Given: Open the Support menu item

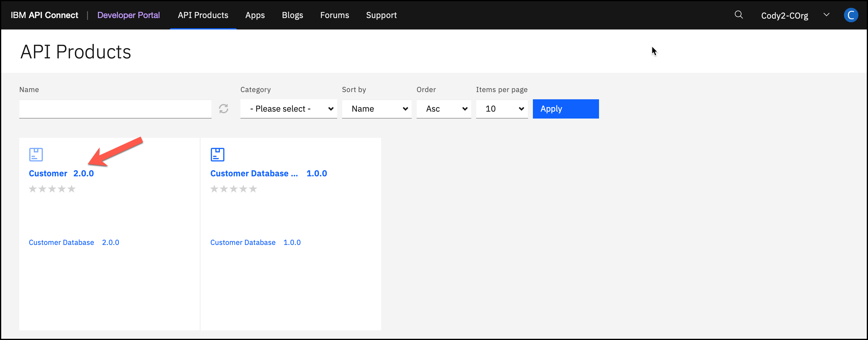Looking at the screenshot, I should (381, 15).
